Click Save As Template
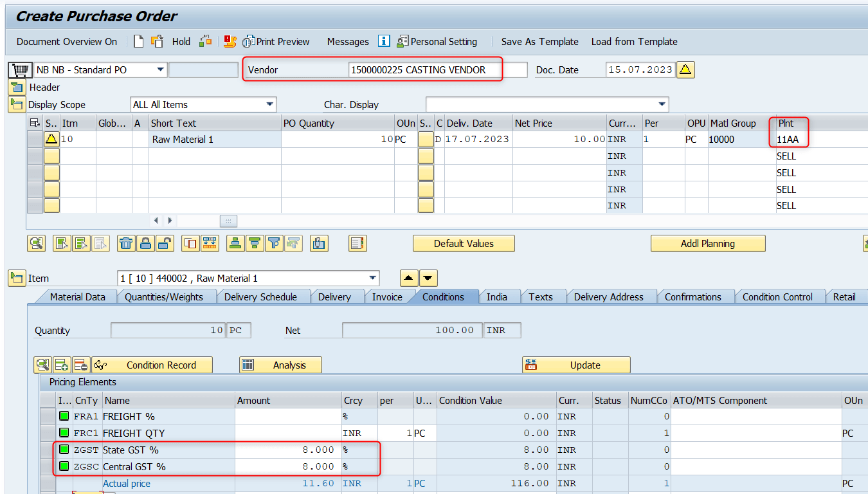The height and width of the screenshot is (494, 868). tap(539, 41)
